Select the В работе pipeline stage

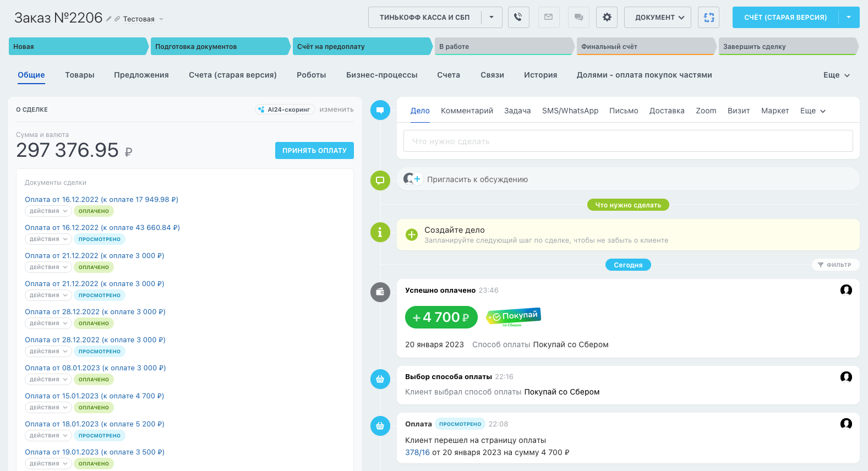click(x=503, y=47)
